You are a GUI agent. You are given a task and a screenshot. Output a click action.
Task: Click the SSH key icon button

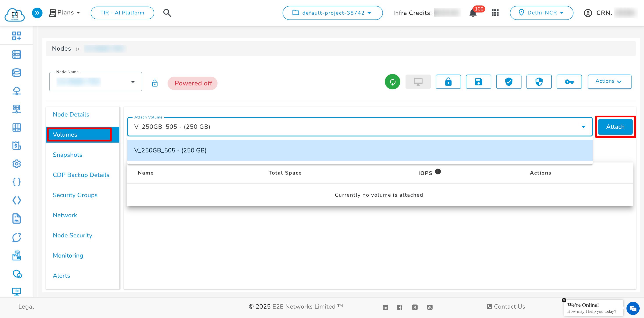pos(569,82)
